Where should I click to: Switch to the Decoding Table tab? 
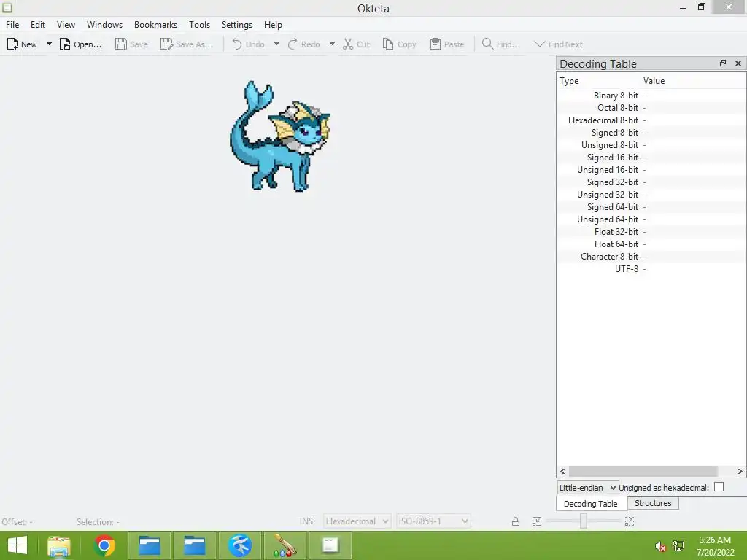(x=591, y=503)
